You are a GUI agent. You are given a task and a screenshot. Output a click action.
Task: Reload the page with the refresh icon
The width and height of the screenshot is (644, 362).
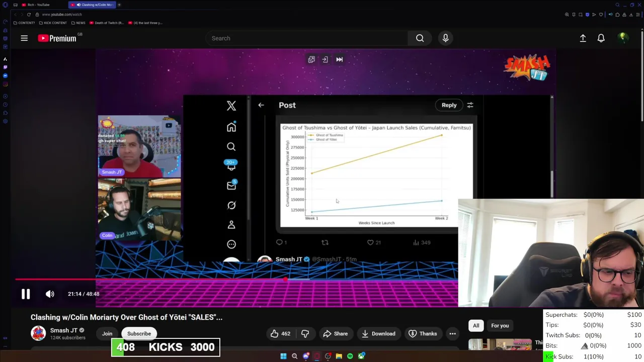[29, 15]
